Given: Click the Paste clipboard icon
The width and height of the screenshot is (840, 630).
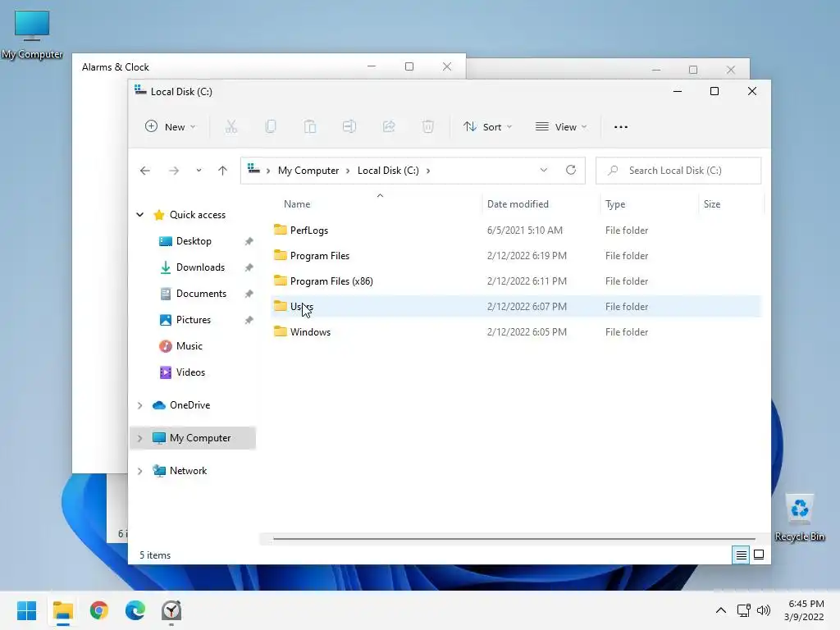Looking at the screenshot, I should pos(310,127).
